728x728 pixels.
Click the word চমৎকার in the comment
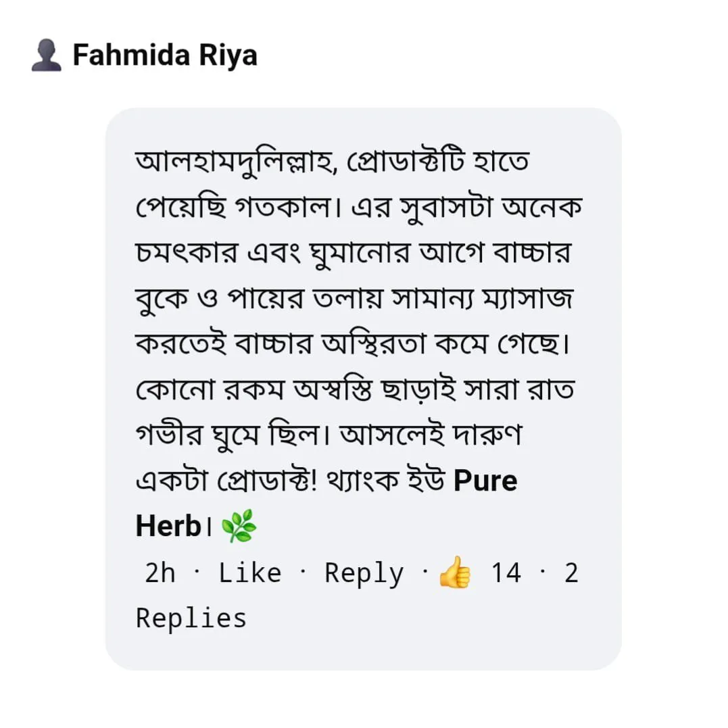point(186,253)
